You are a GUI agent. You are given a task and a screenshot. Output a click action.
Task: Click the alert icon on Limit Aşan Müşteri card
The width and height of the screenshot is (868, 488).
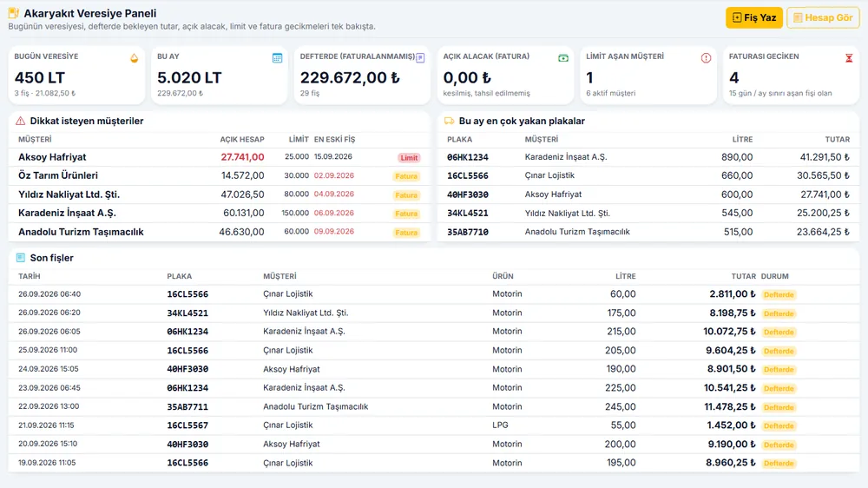click(706, 58)
